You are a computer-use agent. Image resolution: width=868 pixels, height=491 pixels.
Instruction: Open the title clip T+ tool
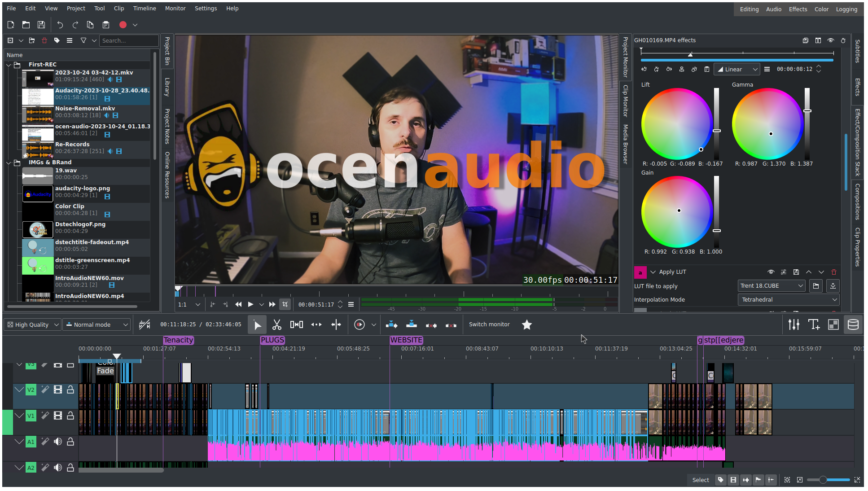814,324
